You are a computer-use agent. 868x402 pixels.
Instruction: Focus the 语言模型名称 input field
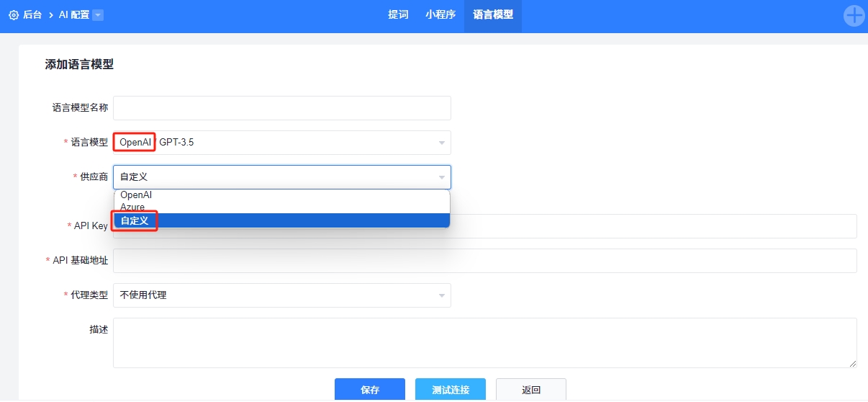tap(282, 108)
